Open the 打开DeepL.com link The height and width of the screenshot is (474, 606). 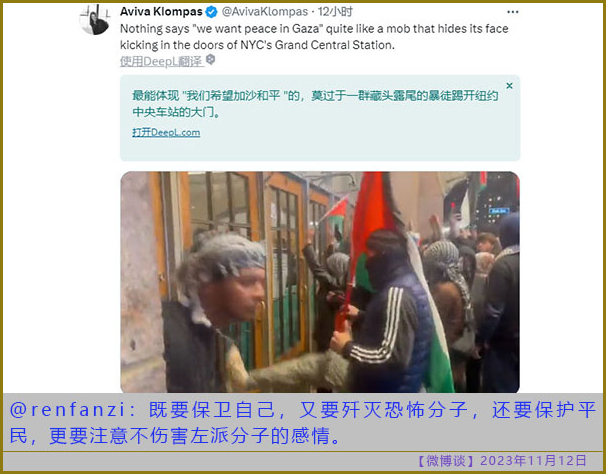166,133
